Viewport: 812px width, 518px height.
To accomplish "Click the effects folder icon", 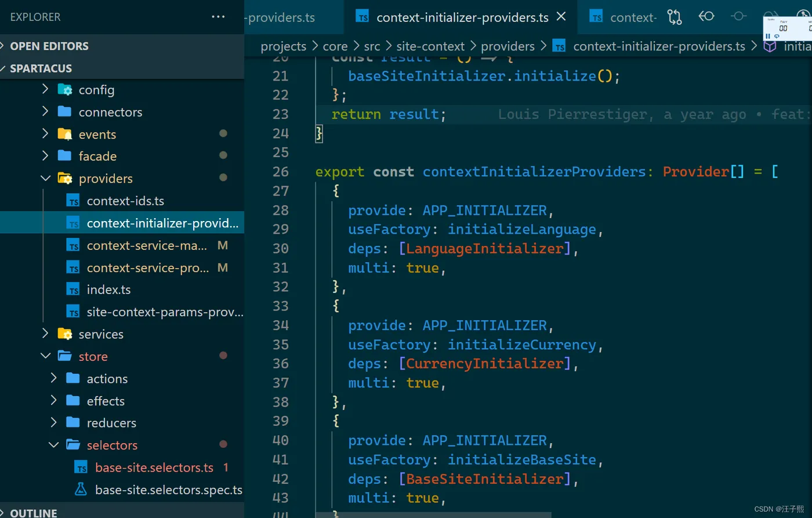I will click(x=73, y=400).
